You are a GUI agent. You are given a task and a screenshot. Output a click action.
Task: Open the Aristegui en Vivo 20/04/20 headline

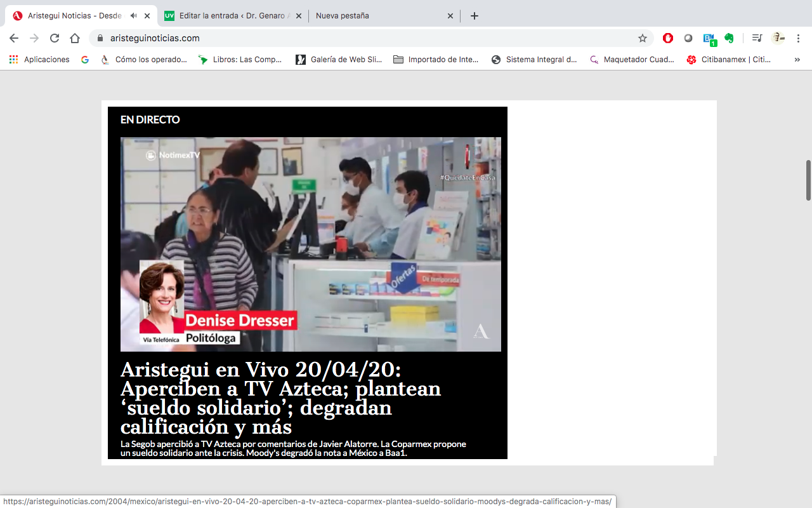point(280,398)
